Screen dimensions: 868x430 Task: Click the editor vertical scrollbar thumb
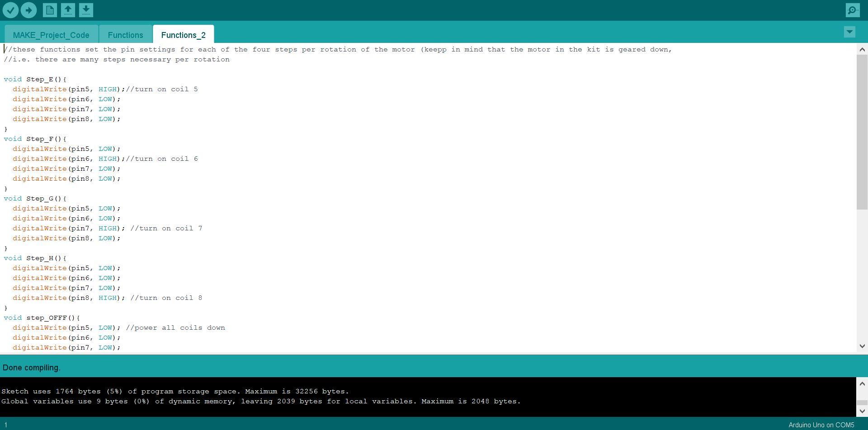[x=862, y=132]
